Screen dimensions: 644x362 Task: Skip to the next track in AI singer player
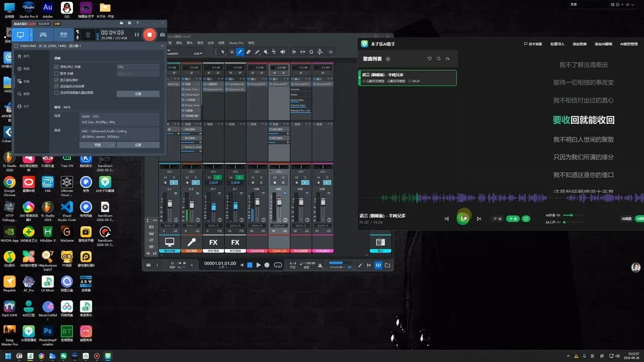tap(479, 219)
